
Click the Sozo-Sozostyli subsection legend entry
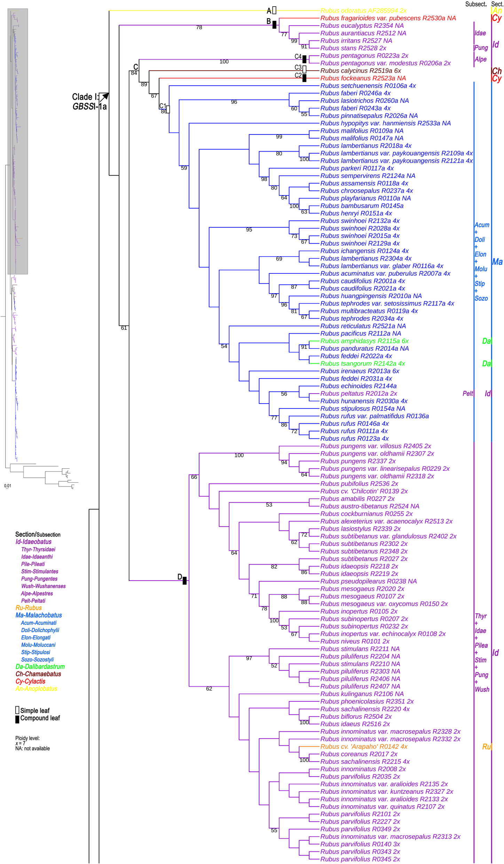point(38,660)
